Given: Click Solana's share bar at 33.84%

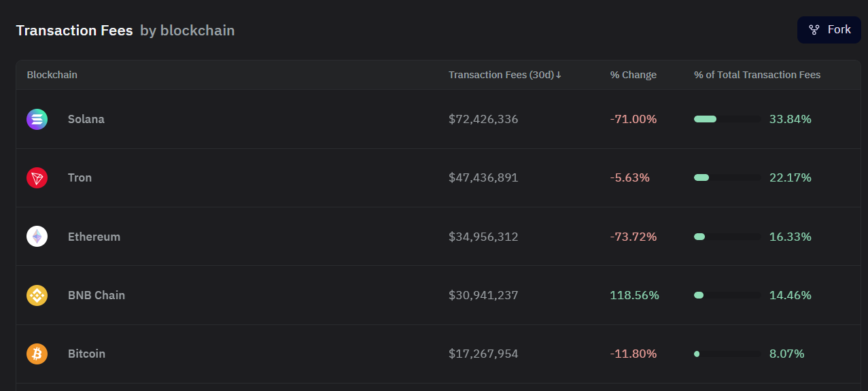Looking at the screenshot, I should (x=727, y=119).
